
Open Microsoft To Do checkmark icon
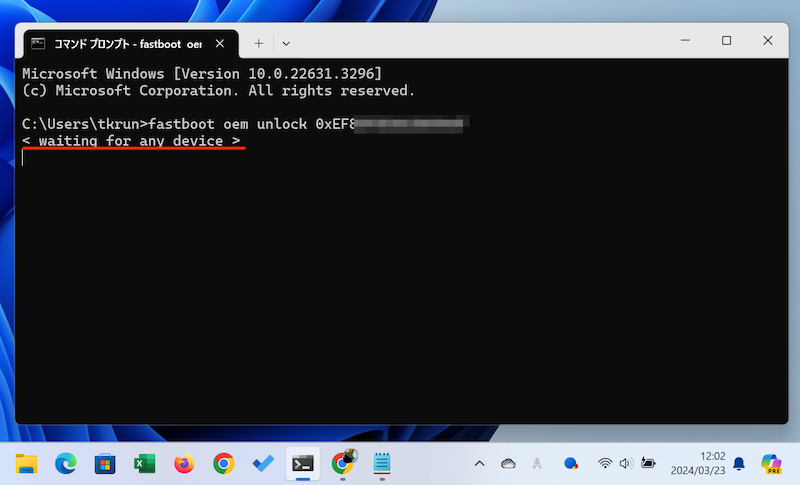pos(263,463)
